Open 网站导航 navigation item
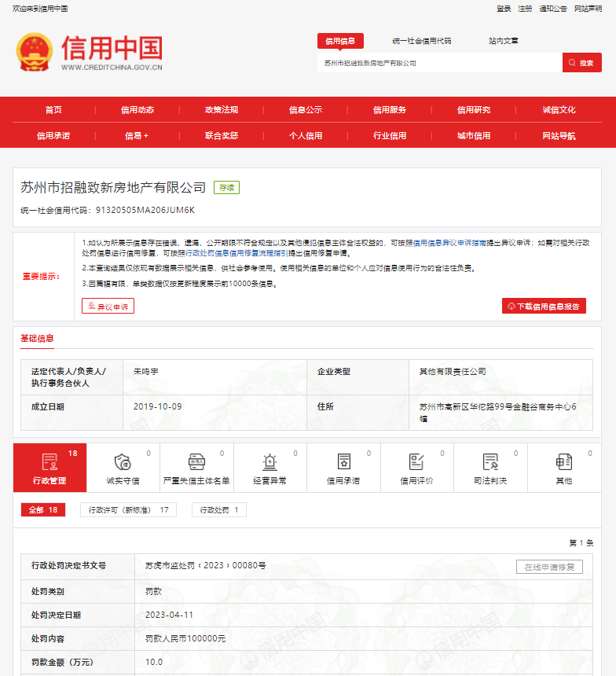616x676 pixels. tap(559, 136)
